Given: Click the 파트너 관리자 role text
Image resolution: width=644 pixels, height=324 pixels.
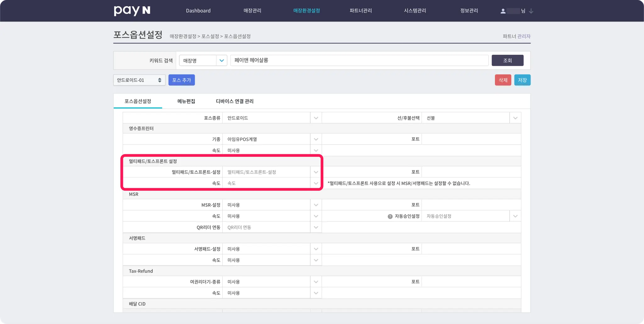Looking at the screenshot, I should coord(516,36).
